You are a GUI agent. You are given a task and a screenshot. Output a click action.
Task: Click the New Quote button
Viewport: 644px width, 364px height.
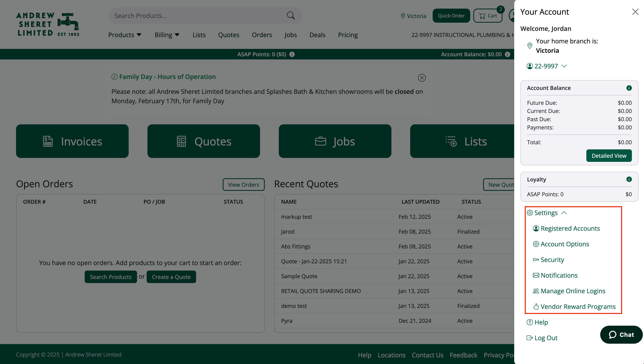[499, 185]
